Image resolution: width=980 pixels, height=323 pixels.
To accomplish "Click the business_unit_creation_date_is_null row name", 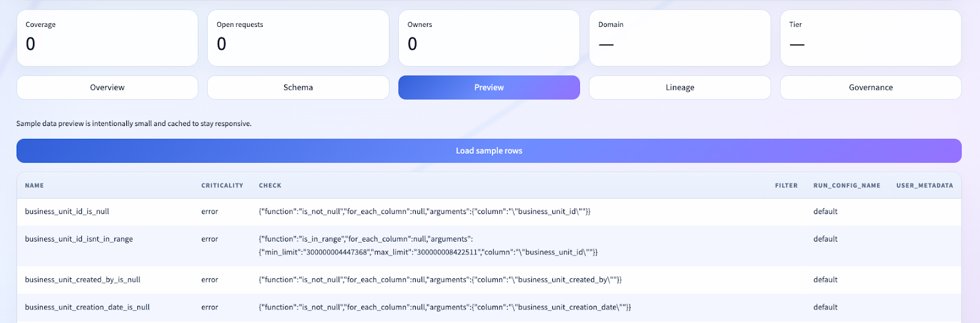I will pos(87,307).
